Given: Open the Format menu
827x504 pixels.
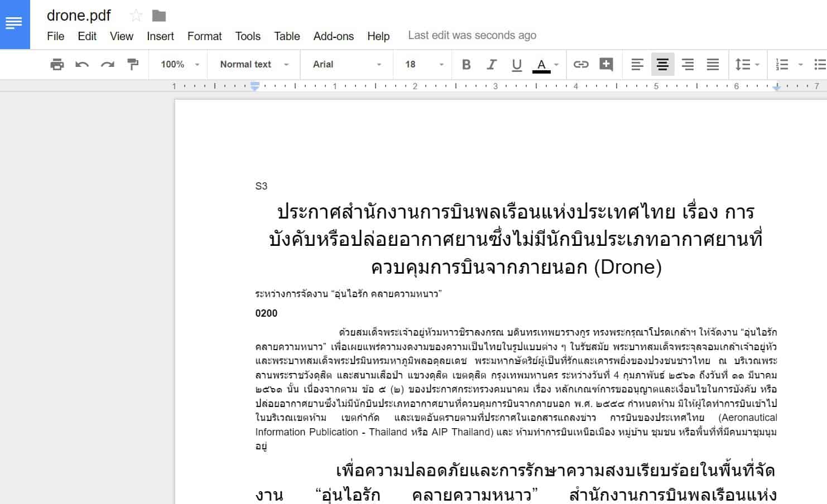Looking at the screenshot, I should 204,36.
